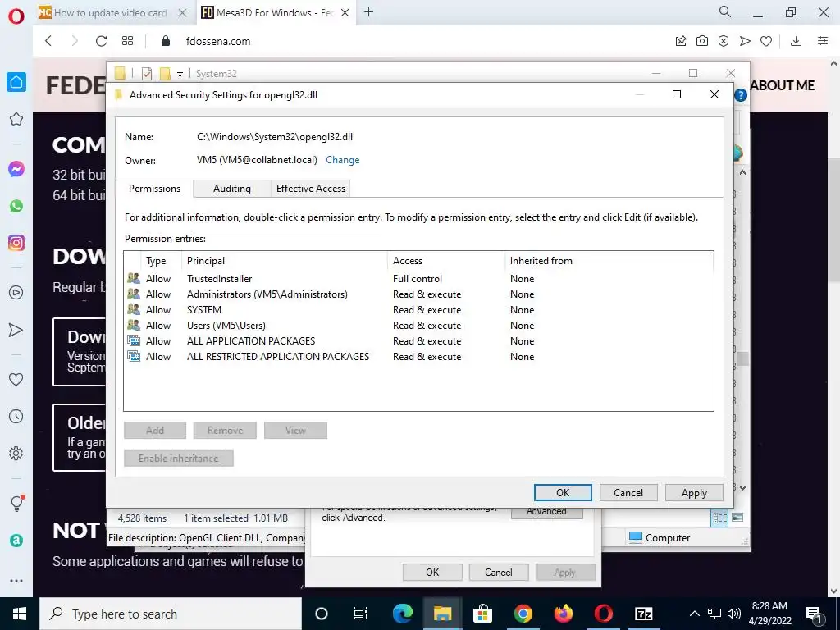Show hidden system tray icons
Screen dimensions: 840x630
(694, 614)
